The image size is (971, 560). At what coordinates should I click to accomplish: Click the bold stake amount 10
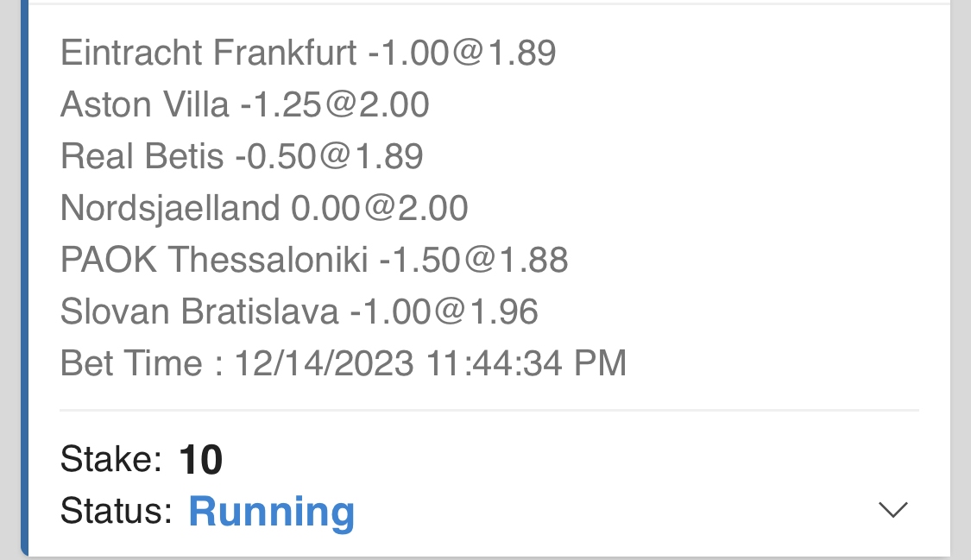pyautogui.click(x=201, y=461)
